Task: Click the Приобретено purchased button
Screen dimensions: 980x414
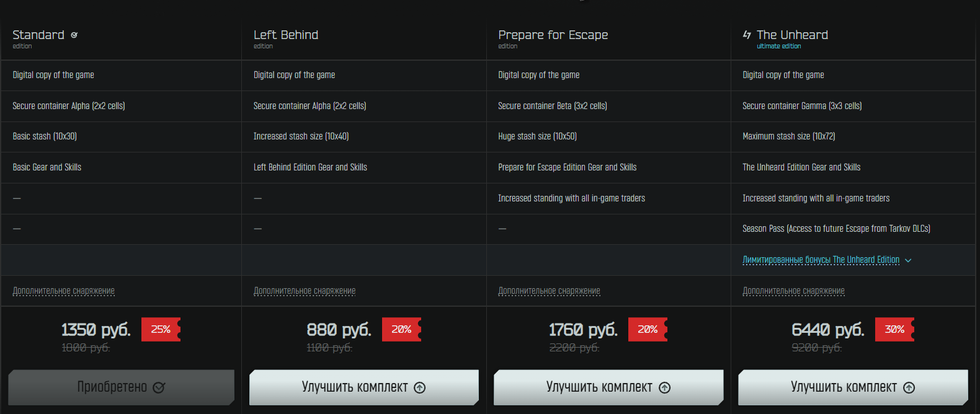Action: 122,387
